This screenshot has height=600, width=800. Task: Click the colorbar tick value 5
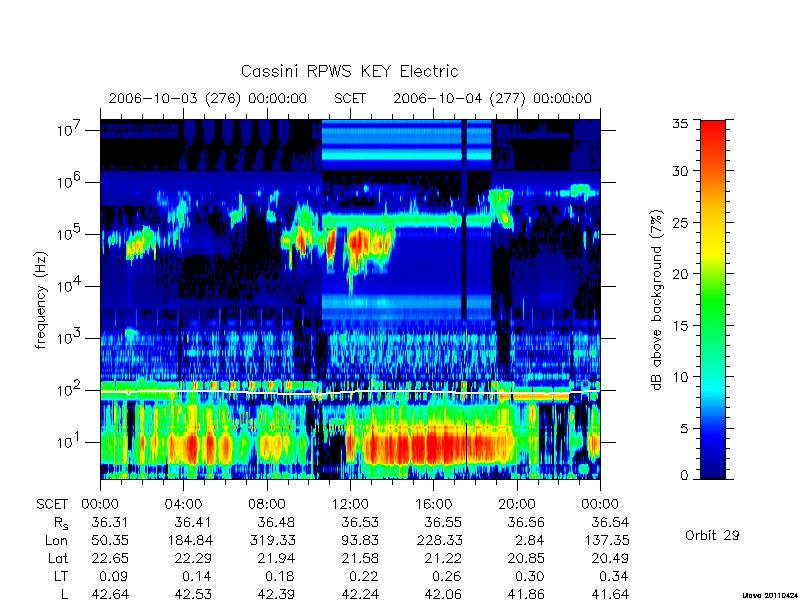(684, 429)
